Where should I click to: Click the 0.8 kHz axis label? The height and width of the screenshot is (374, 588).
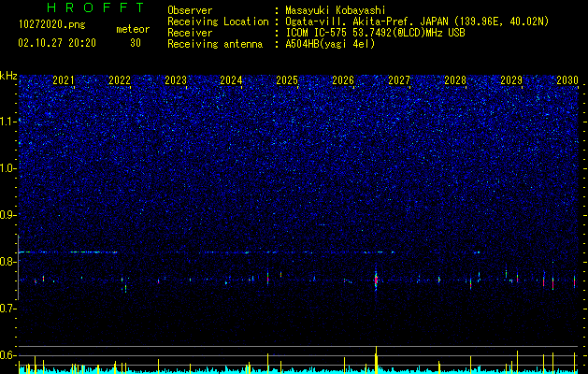[x=7, y=262]
